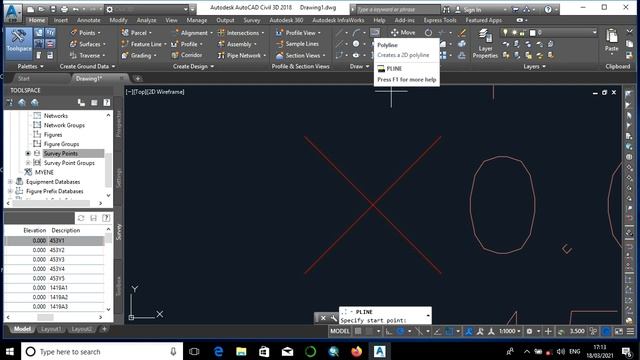Click the command line customize wrench icon
640x360 pixels.
coord(333,318)
